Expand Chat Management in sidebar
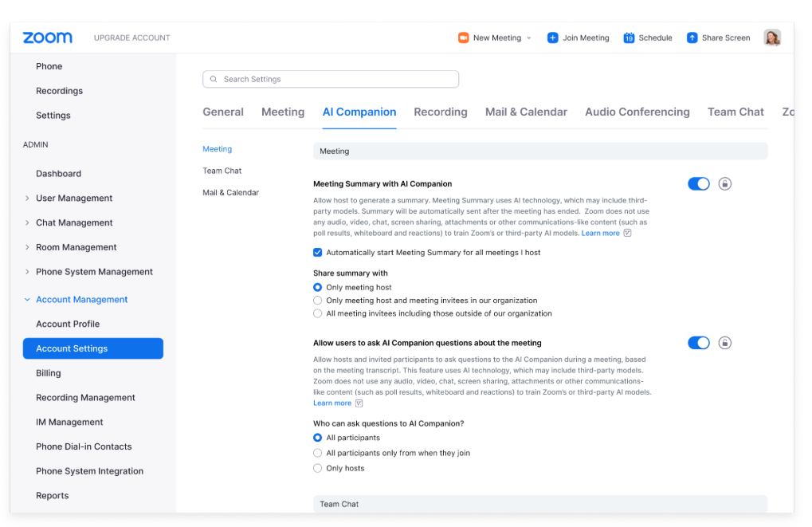Viewport: 812px width, 527px height. [27, 222]
